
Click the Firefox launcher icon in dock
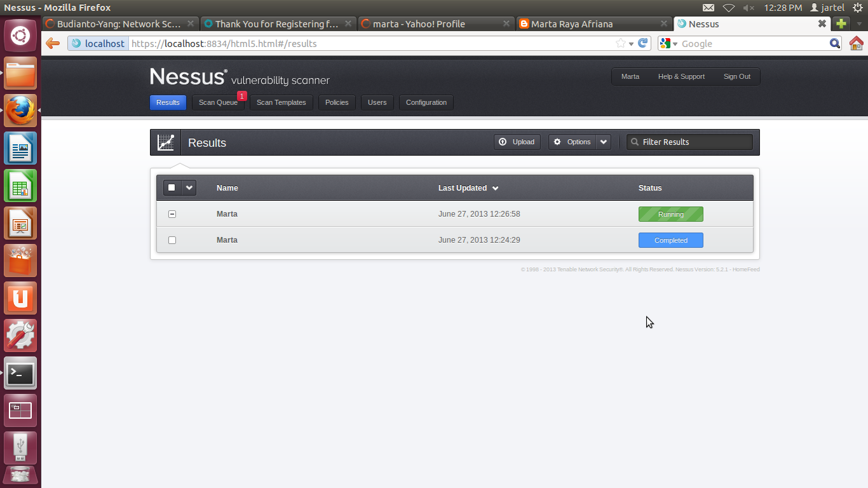(20, 111)
